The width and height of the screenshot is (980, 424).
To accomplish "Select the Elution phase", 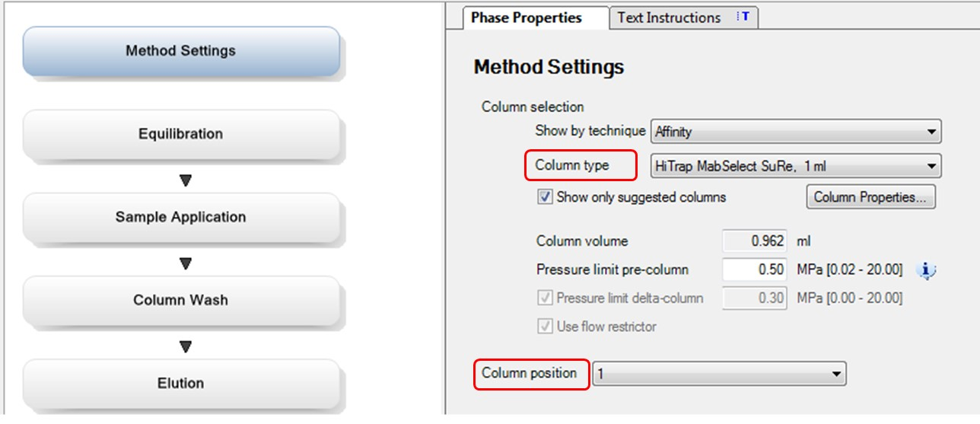I will (181, 383).
